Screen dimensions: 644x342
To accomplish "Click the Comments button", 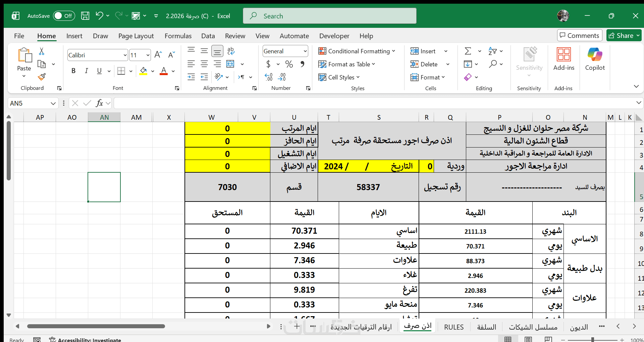I will pos(580,36).
